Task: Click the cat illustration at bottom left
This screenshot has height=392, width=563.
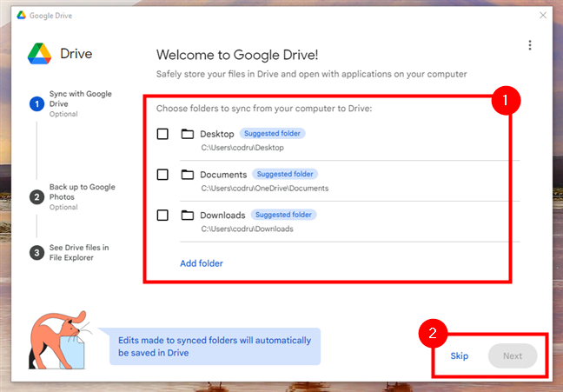Action: (58, 340)
